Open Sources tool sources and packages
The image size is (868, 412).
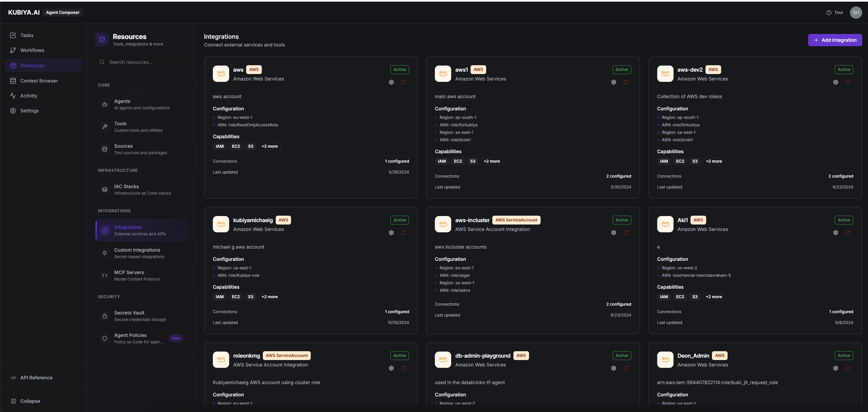tap(141, 149)
